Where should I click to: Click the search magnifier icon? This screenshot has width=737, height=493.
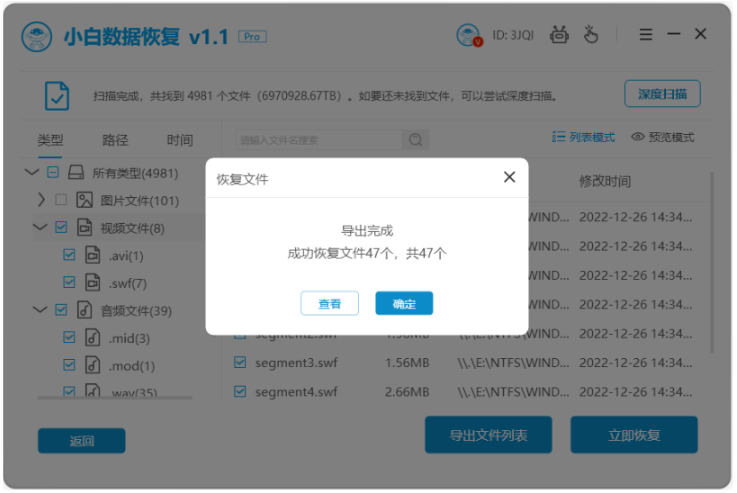[415, 140]
